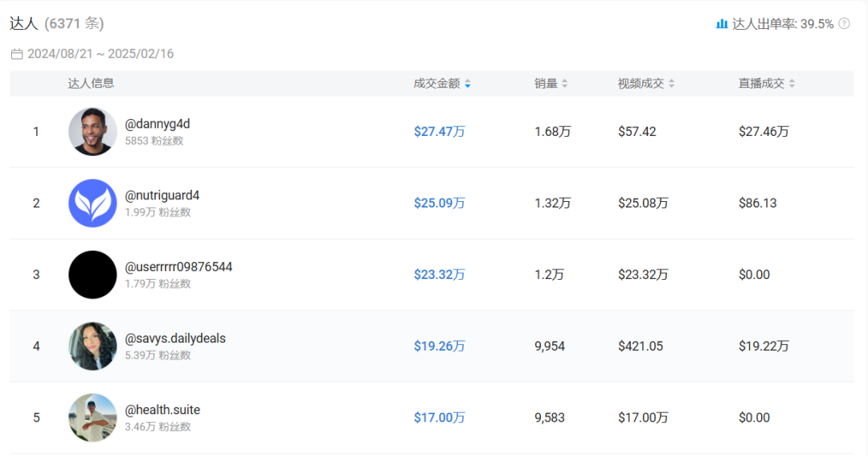The width and height of the screenshot is (868, 456).
Task: Open @nutriguard4 blue leaf avatar
Action: click(92, 203)
